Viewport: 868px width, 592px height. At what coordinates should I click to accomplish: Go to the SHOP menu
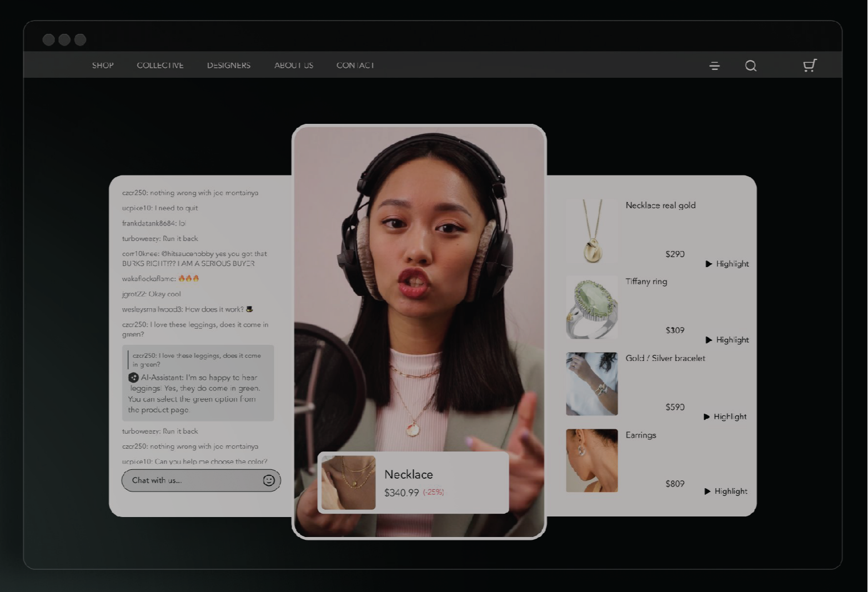[103, 66]
